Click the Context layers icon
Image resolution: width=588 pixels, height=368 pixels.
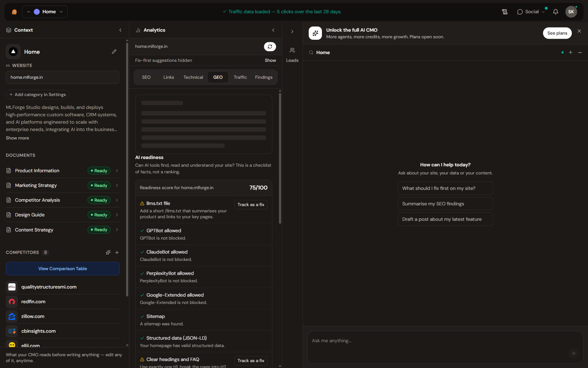click(x=9, y=30)
